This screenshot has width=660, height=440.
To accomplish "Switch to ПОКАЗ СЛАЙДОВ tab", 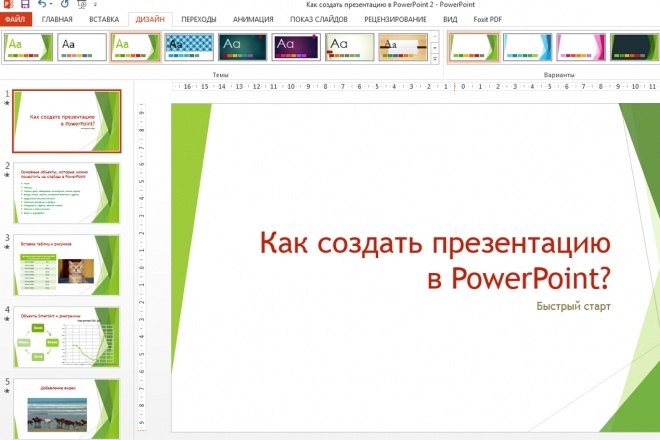I will coord(319,19).
